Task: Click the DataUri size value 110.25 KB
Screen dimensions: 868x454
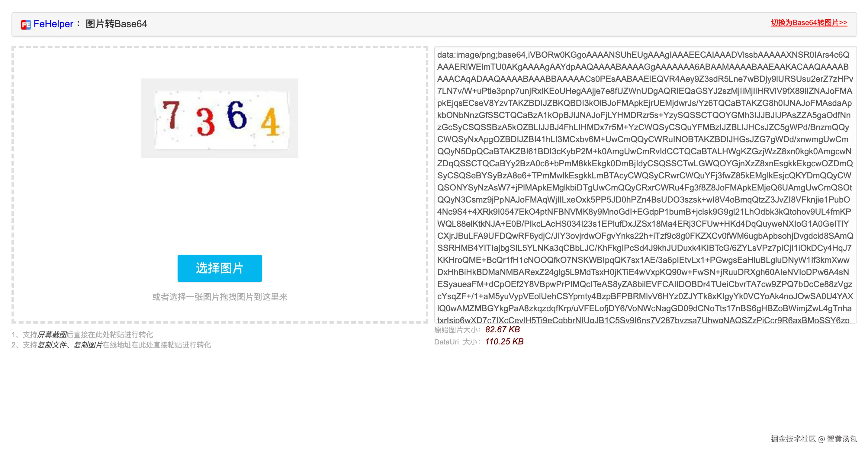Action: pos(504,341)
